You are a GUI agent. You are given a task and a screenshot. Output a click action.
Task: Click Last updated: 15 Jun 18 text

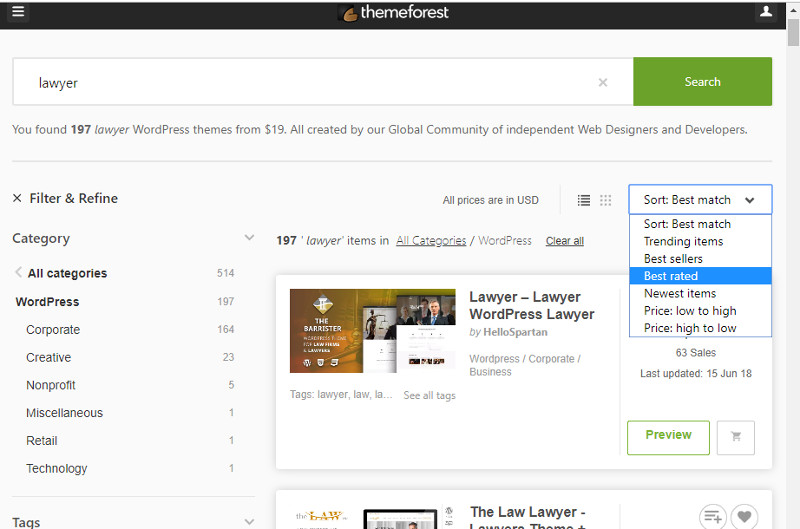696,373
